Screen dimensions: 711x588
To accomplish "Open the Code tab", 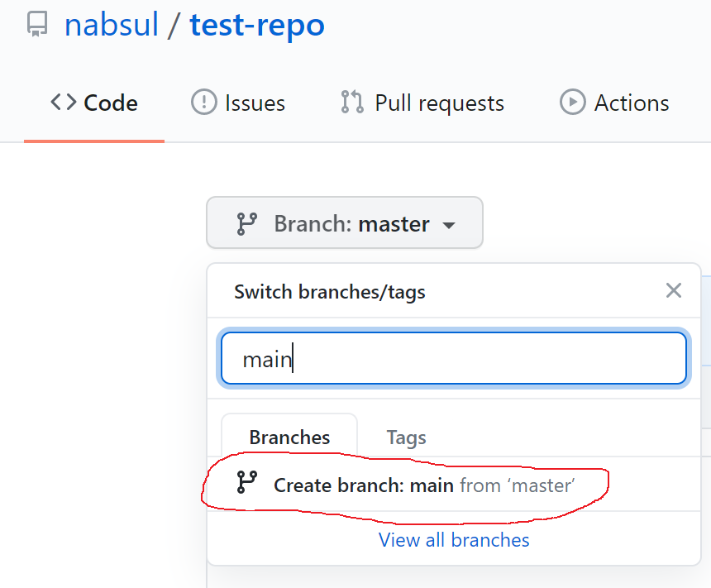I will tap(93, 103).
